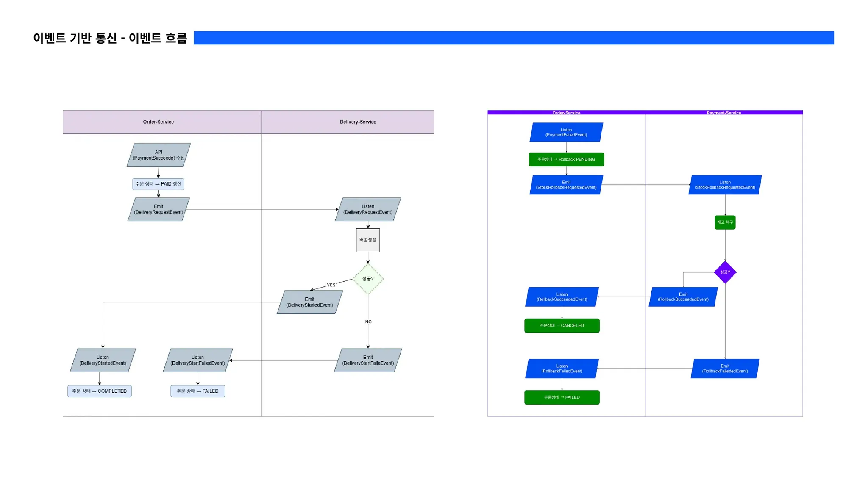Image resolution: width=868 pixels, height=488 pixels.
Task: Click the Emit StockRollbackRequestedEvent shape
Action: click(566, 185)
